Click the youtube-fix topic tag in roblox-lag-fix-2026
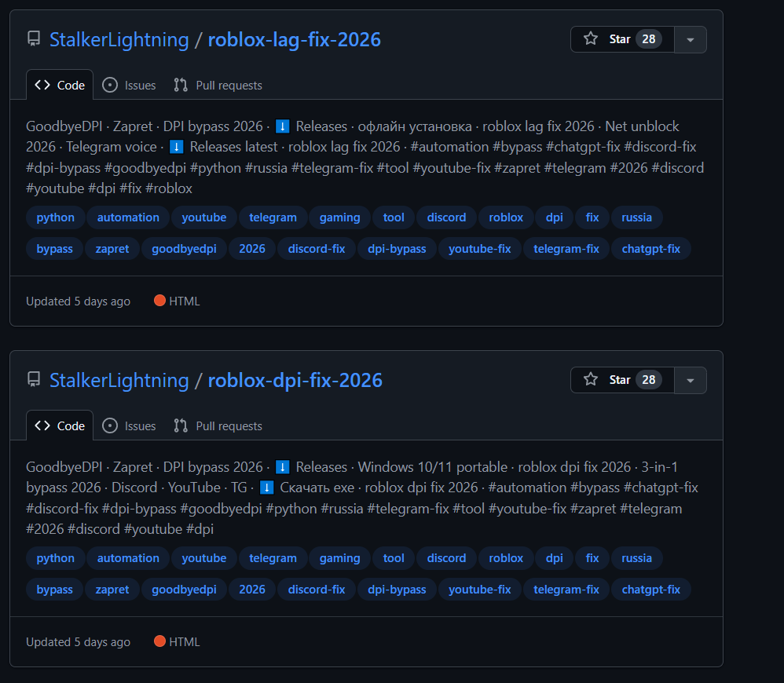 pos(480,248)
